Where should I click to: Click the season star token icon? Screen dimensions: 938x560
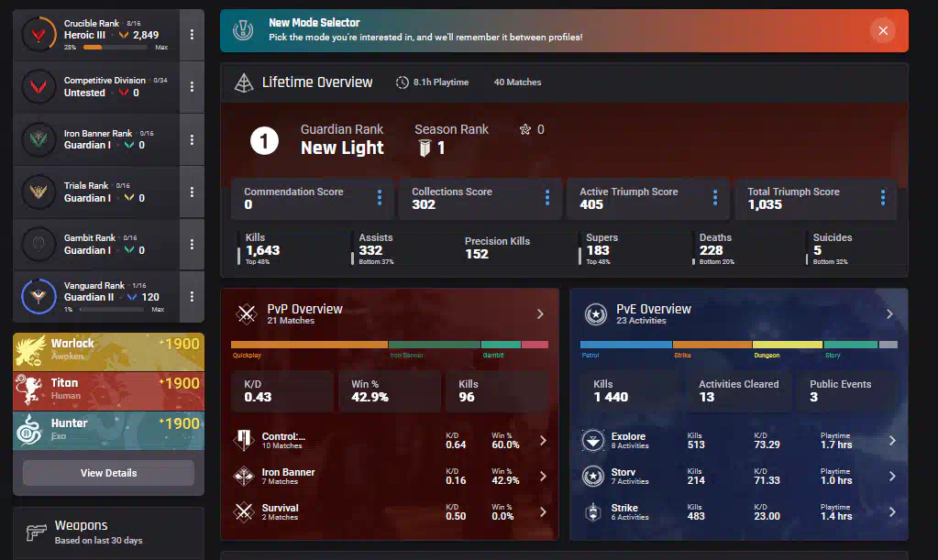point(525,129)
